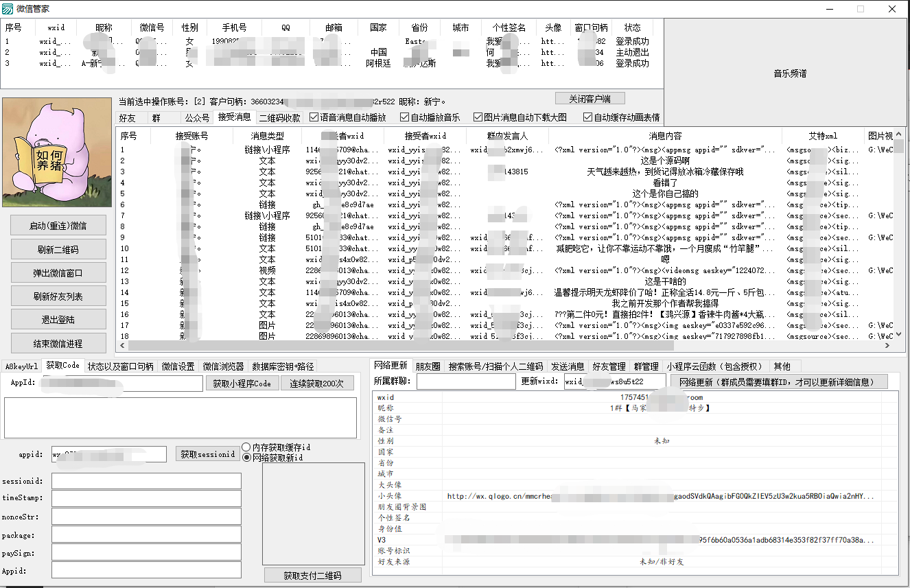Select message '天气越来越热，到货记得放冰箱冷藏保存哦'
This screenshot has width=910, height=588.
point(665,172)
